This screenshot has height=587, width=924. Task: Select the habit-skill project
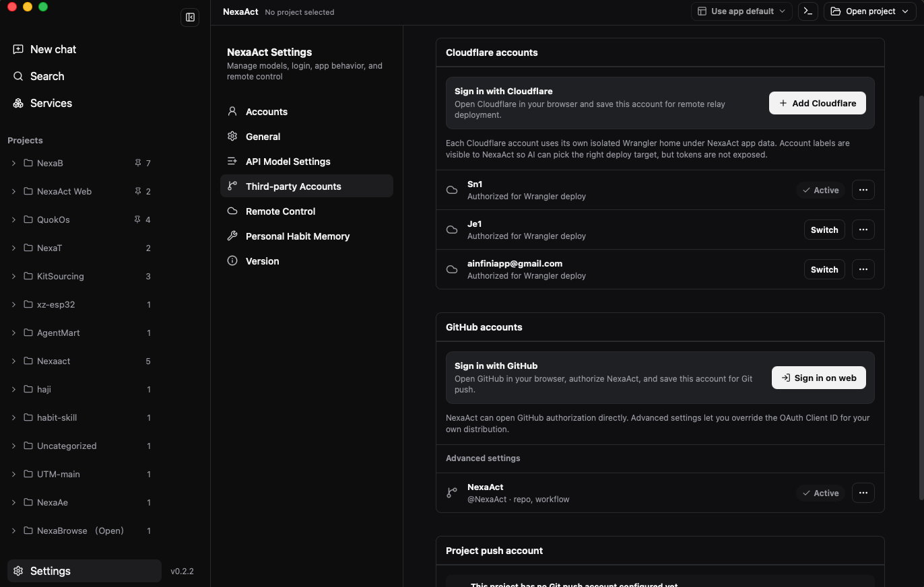pyautogui.click(x=81, y=417)
